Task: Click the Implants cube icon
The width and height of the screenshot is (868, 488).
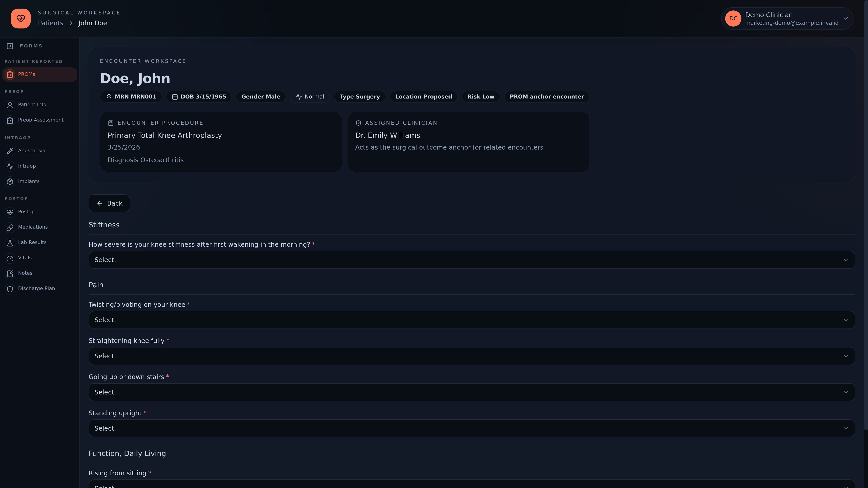Action: [x=10, y=181]
